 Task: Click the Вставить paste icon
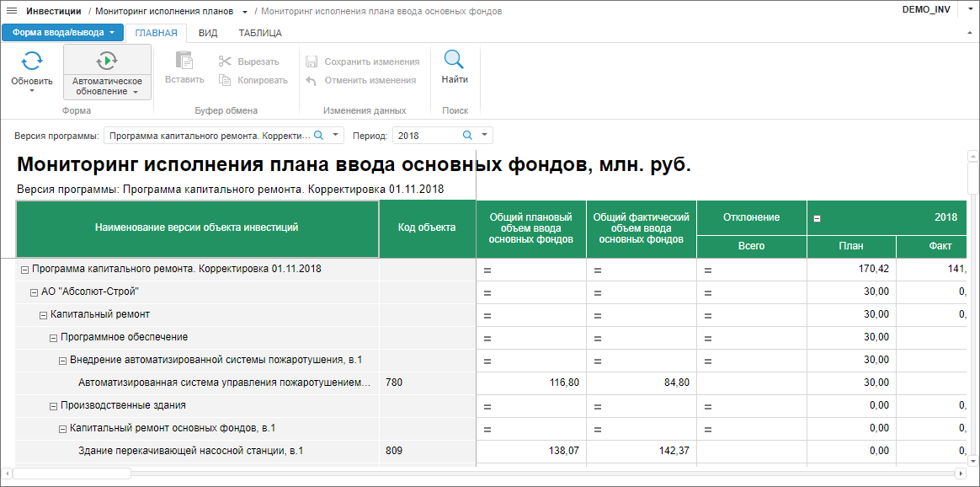click(184, 62)
